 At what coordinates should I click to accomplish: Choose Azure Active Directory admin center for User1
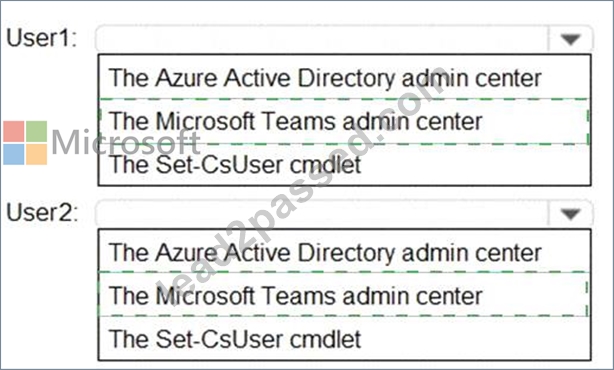(x=344, y=78)
